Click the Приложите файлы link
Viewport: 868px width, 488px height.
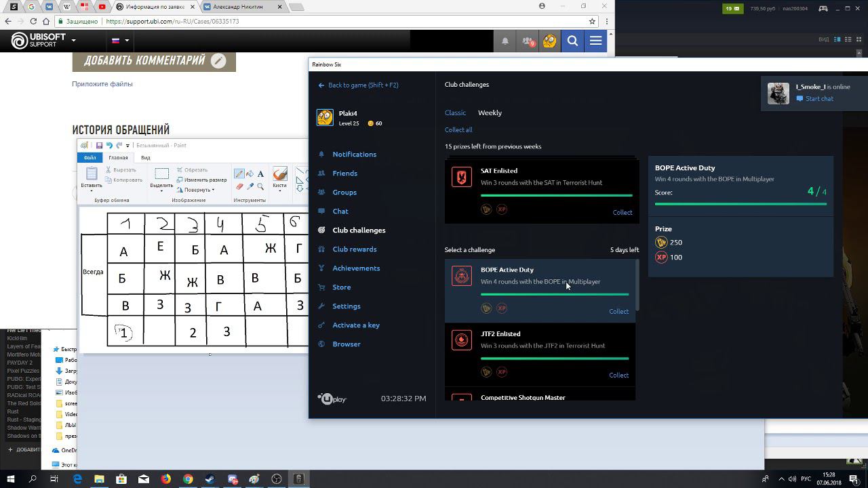click(x=102, y=84)
